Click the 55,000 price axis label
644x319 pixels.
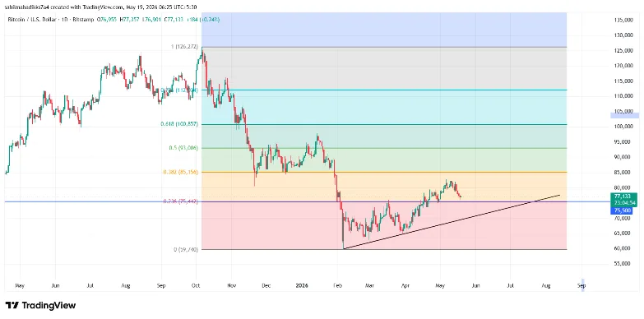click(x=623, y=264)
